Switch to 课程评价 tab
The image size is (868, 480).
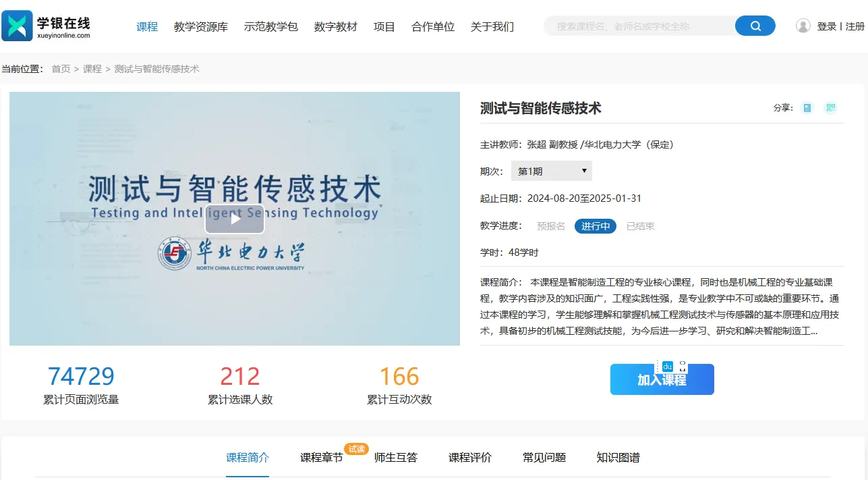(470, 458)
